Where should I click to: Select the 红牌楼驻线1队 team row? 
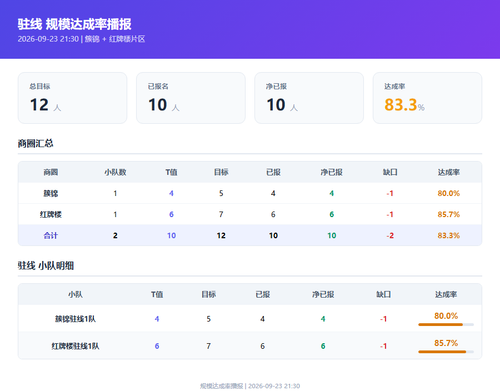tap(250, 346)
